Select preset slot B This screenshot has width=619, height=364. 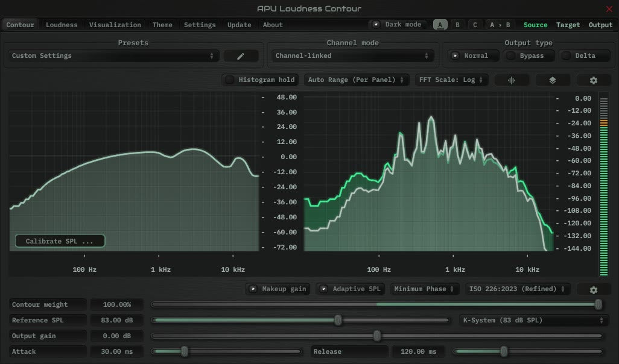(457, 25)
